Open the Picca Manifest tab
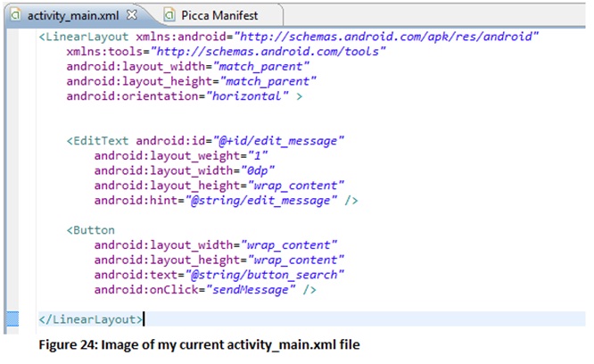594x364 pixels. click(x=216, y=15)
